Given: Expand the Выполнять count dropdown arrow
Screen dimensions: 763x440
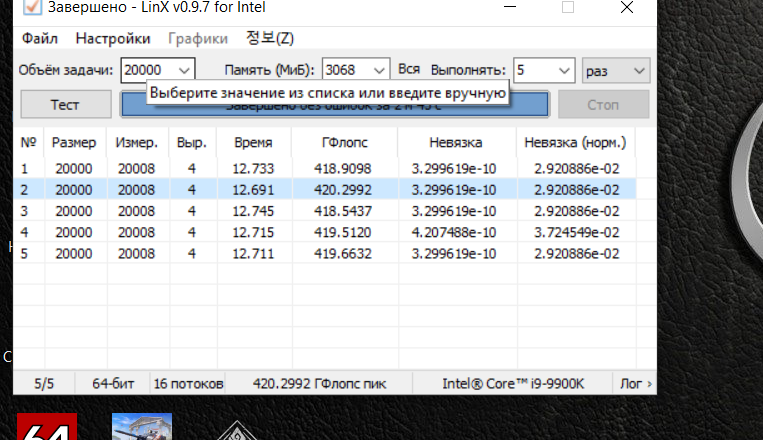Looking at the screenshot, I should click(x=564, y=71).
